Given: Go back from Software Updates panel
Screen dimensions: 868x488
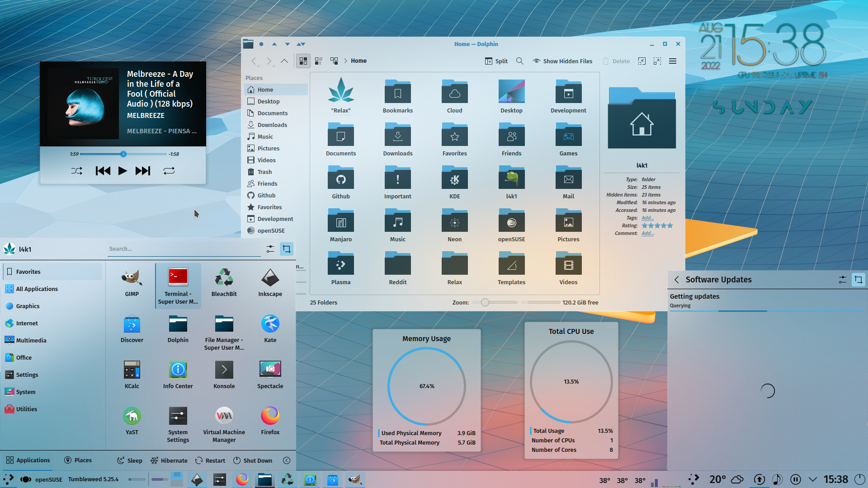Looking at the screenshot, I should [x=677, y=280].
